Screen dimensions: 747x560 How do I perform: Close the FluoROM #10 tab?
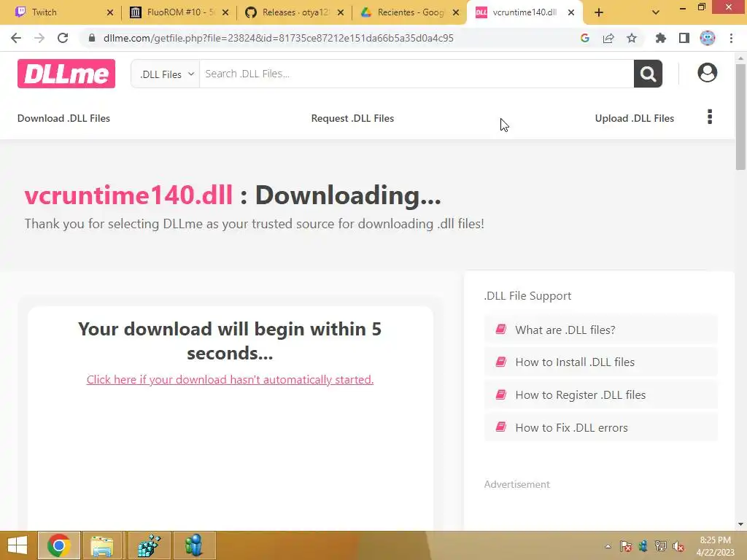tap(225, 12)
